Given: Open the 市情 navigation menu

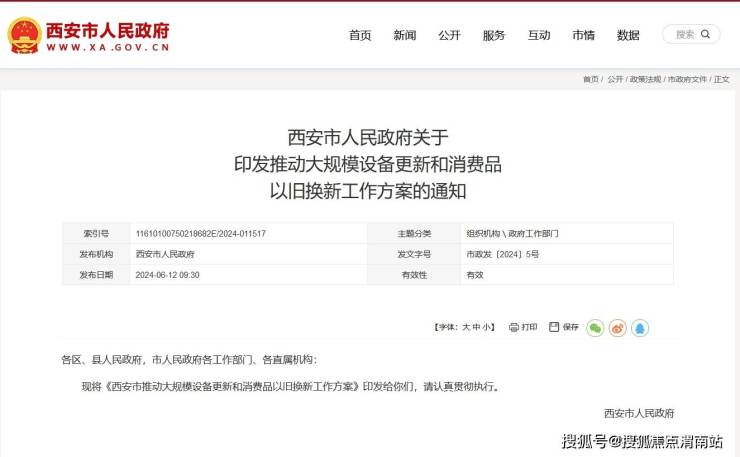Looking at the screenshot, I should [583, 35].
